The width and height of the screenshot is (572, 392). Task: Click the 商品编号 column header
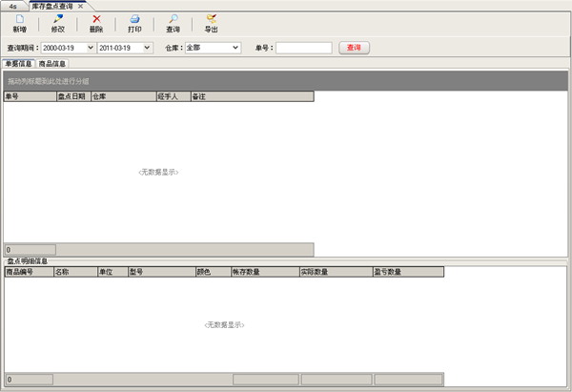[28, 272]
